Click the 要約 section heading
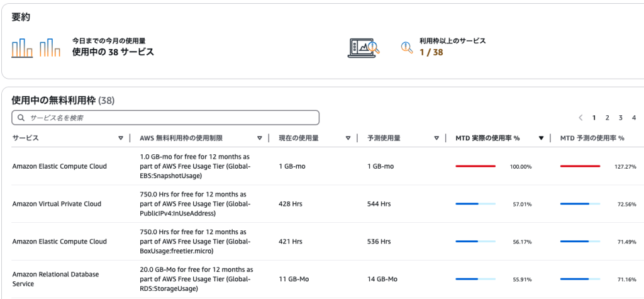 coord(21,17)
